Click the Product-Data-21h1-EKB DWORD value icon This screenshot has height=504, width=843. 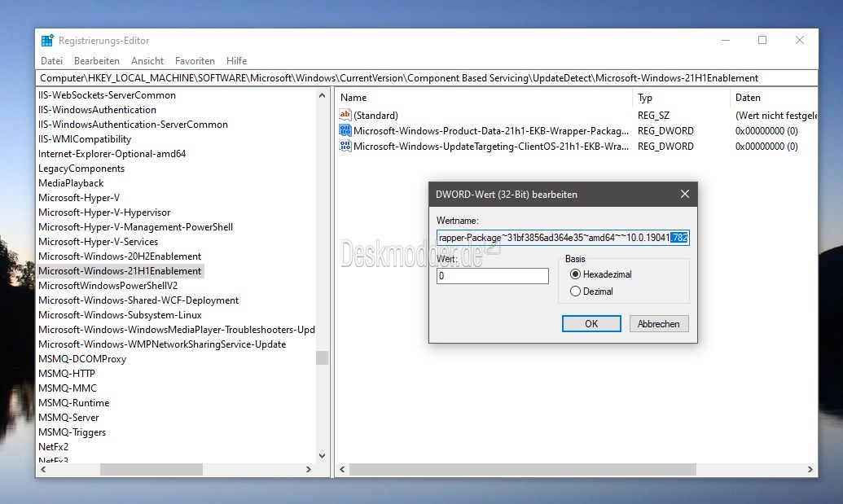coord(345,130)
